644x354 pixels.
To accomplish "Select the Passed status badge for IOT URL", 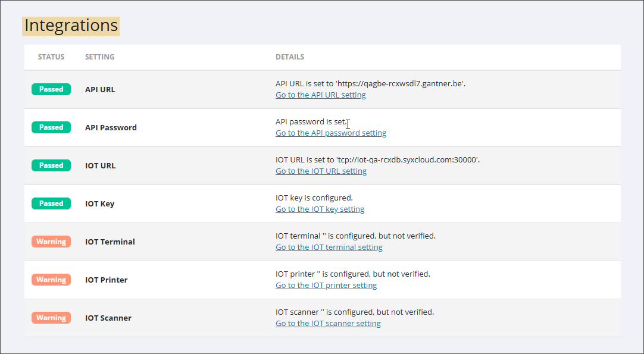I will (x=51, y=165).
